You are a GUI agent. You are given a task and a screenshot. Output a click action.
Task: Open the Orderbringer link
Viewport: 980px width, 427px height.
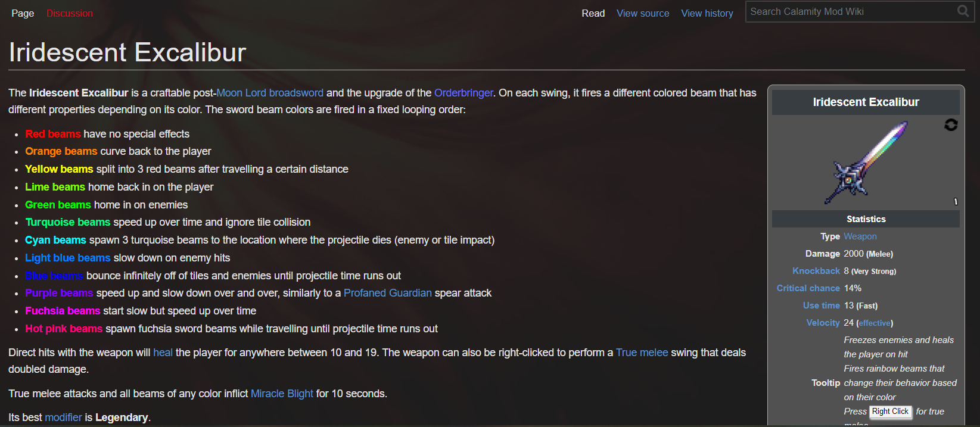463,93
